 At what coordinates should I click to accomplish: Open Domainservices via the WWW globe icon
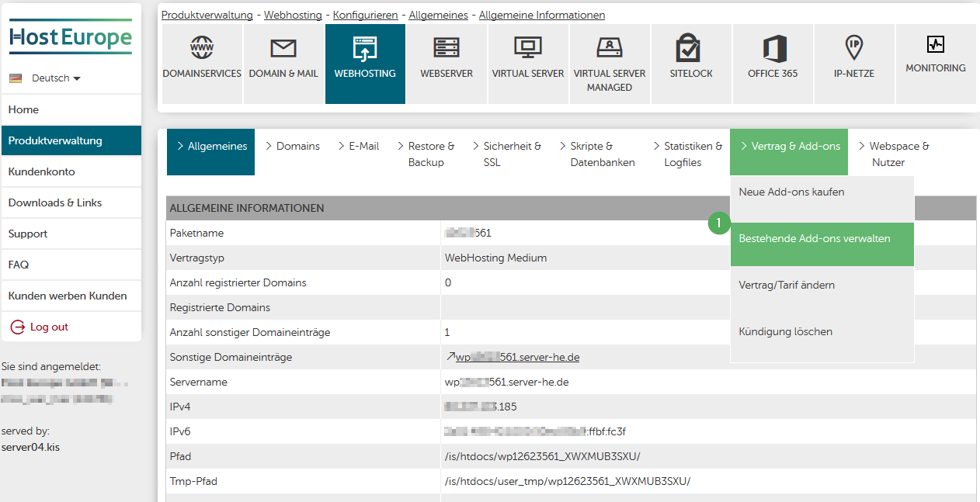pos(202,48)
